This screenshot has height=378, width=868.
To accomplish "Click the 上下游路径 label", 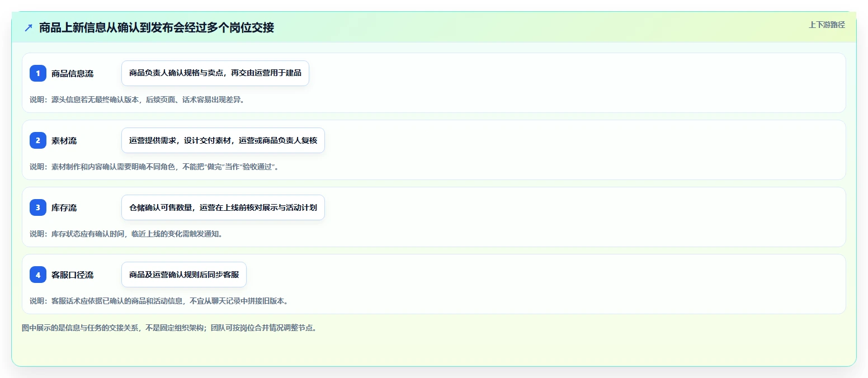I will [x=827, y=25].
